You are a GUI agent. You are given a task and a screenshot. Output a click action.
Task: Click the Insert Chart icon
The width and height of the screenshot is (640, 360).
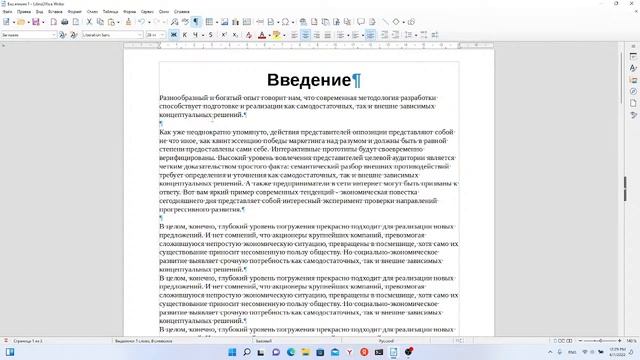click(236, 22)
